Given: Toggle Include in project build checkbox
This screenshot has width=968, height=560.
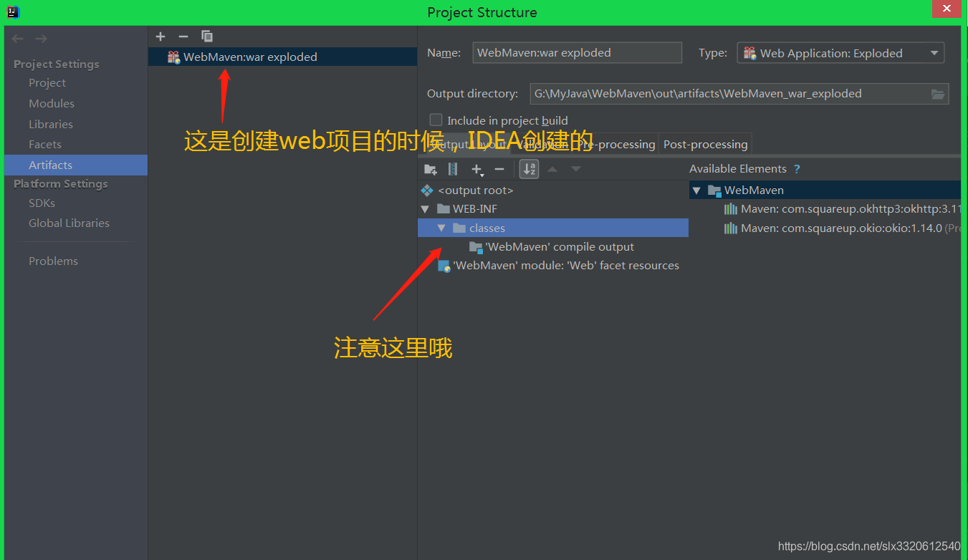Looking at the screenshot, I should pos(436,120).
